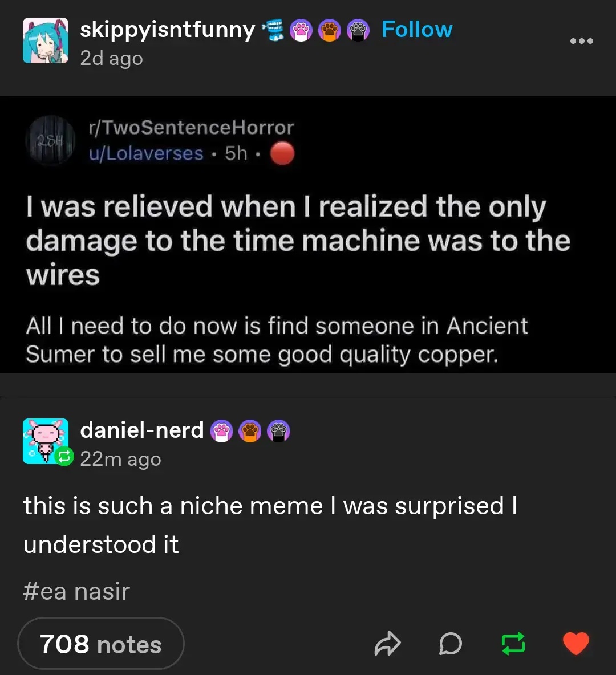616x675 pixels.
Task: Click the daniel-nerd username
Action: click(x=142, y=430)
